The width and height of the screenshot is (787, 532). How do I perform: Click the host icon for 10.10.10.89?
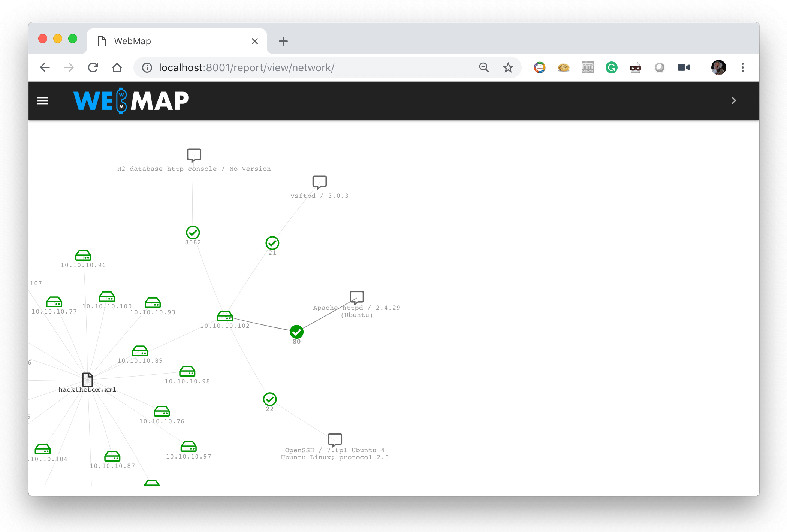[x=140, y=351]
